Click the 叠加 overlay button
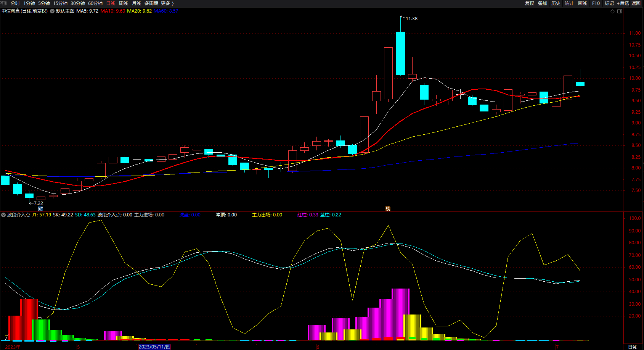644x350 pixels. coord(543,3)
